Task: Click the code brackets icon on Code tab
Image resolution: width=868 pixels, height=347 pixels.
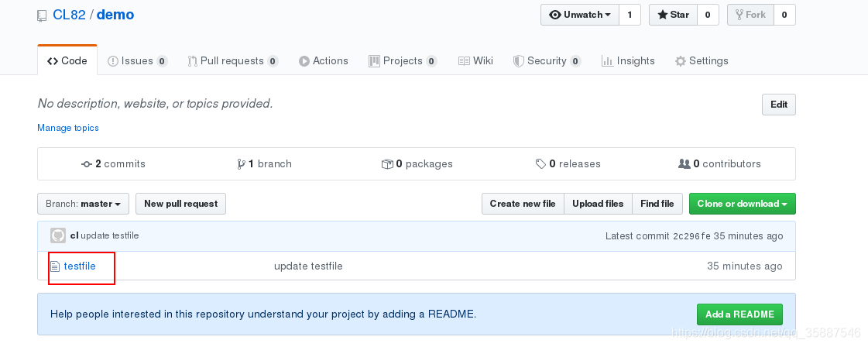Action: 53,61
